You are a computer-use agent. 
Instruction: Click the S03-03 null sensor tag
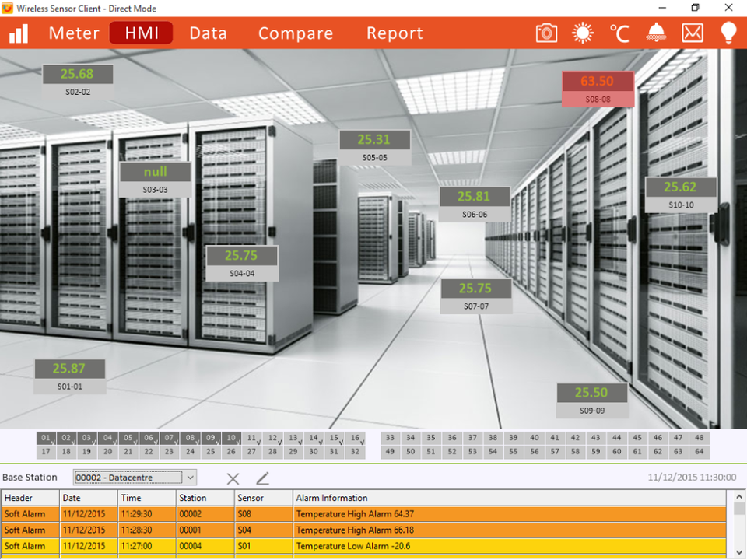click(x=155, y=179)
